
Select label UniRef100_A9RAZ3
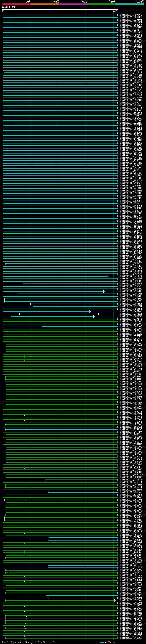[131, 286]
